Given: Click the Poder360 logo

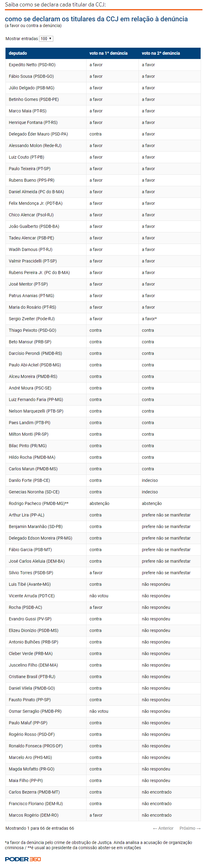Looking at the screenshot, I should [x=23, y=859].
